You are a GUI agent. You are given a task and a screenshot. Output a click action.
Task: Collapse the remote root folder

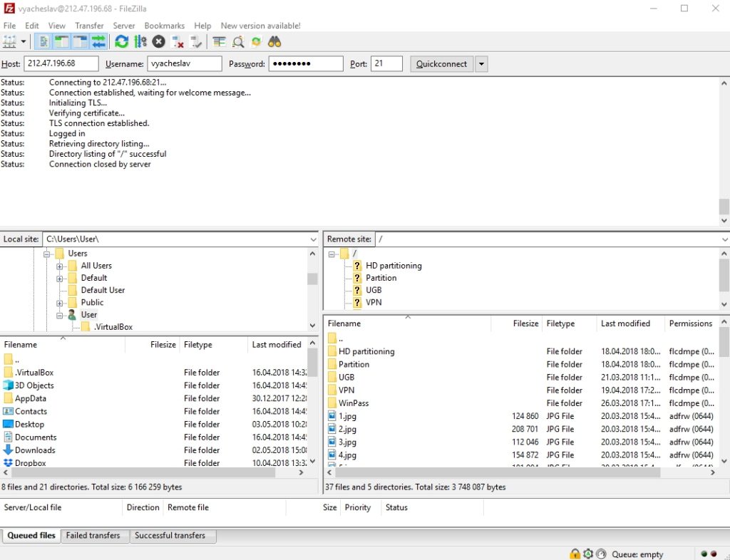tap(331, 254)
